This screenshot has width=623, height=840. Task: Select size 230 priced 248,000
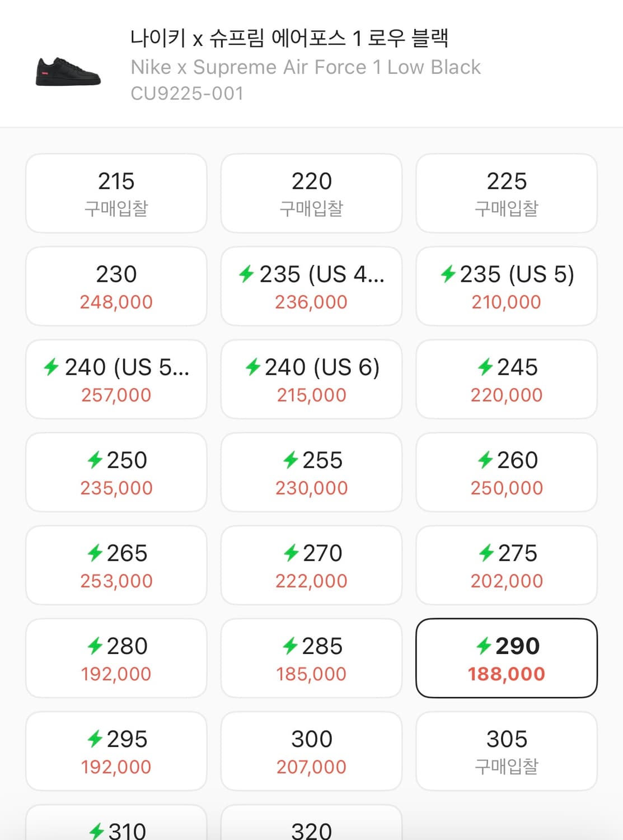116,286
